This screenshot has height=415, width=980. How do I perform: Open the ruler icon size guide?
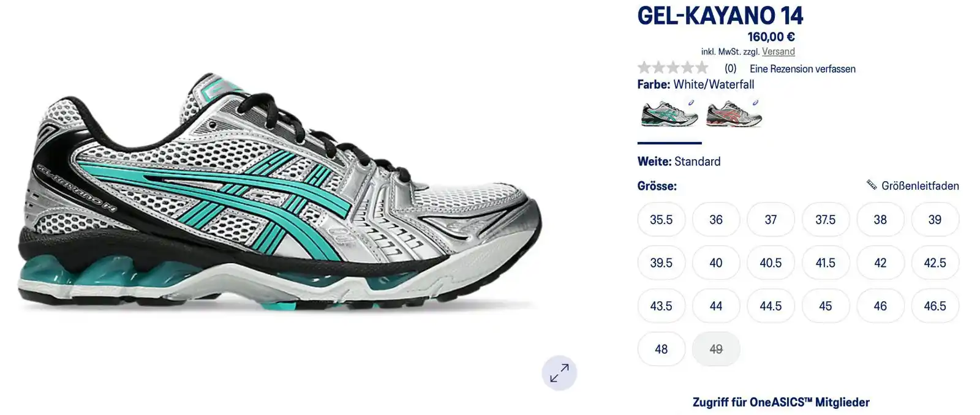point(872,185)
